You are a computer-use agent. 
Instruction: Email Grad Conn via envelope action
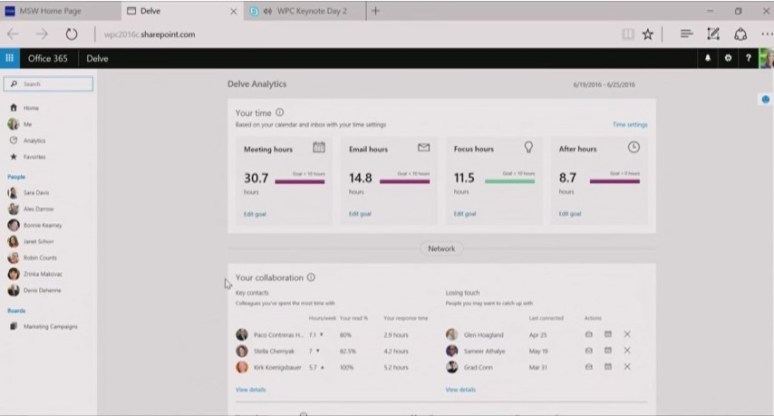point(588,367)
